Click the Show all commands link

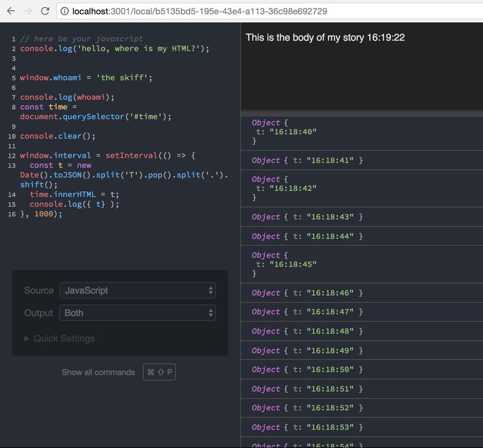click(x=98, y=372)
